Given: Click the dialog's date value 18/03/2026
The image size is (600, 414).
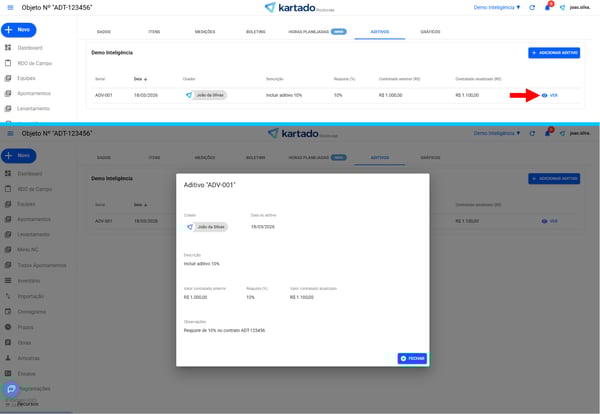Looking at the screenshot, I should [x=262, y=227].
